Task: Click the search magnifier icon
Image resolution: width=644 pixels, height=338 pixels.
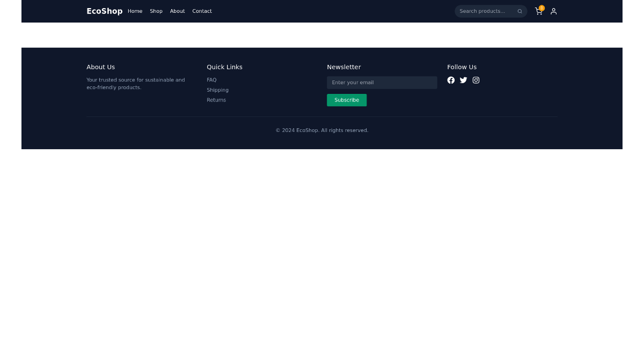Action: [x=519, y=11]
